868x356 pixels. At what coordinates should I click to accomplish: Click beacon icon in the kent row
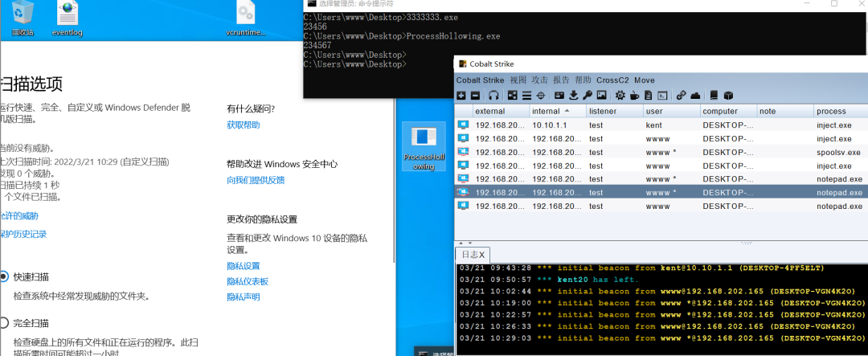pos(463,125)
